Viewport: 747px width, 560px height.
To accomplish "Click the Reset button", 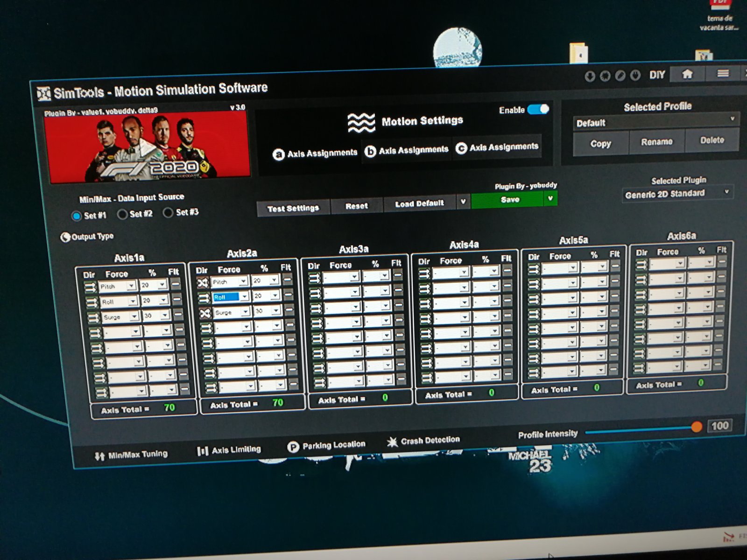I will [x=357, y=206].
